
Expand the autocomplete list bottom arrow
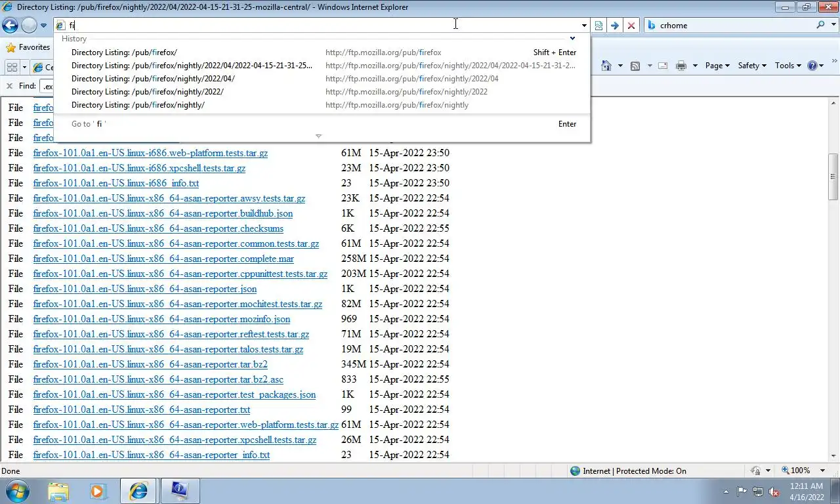tap(318, 136)
